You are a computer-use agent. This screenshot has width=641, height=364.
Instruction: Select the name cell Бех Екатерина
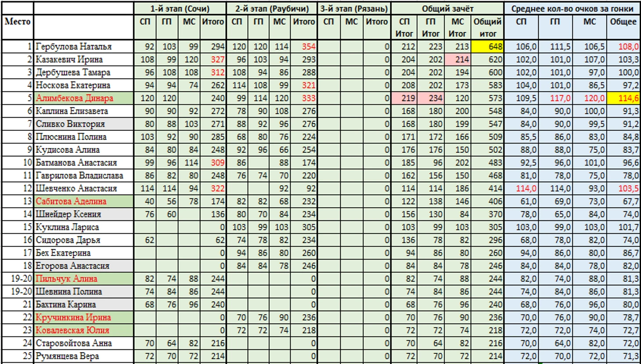[83, 253]
